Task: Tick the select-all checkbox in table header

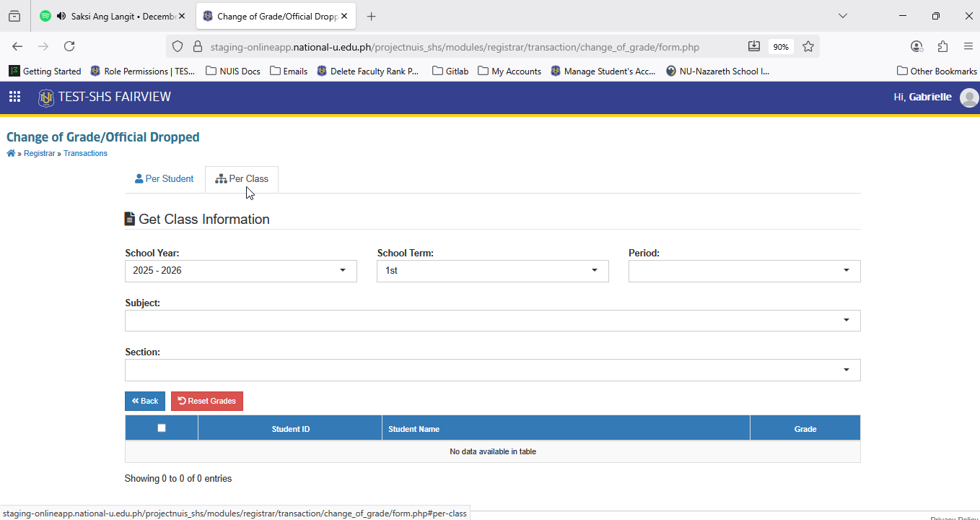Action: (x=162, y=428)
